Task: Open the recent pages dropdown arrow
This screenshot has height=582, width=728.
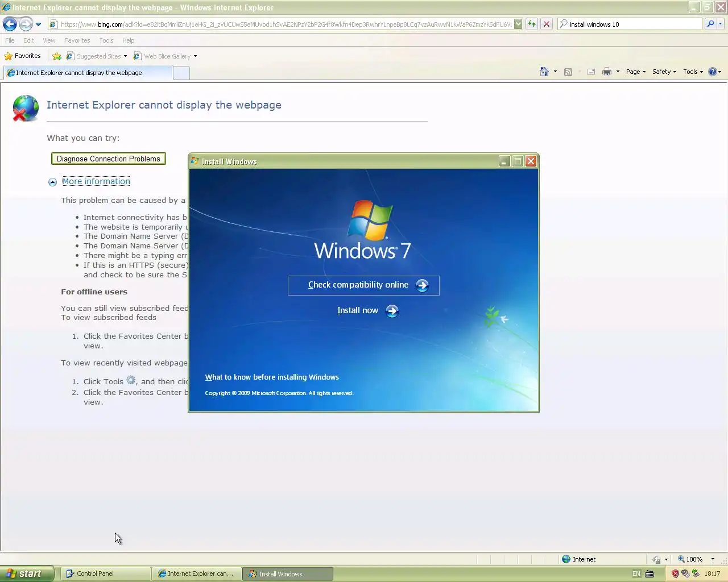Action: [x=38, y=24]
